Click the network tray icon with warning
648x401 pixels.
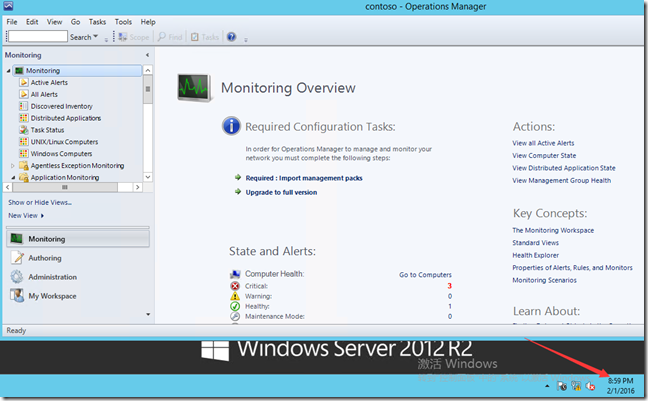click(576, 386)
